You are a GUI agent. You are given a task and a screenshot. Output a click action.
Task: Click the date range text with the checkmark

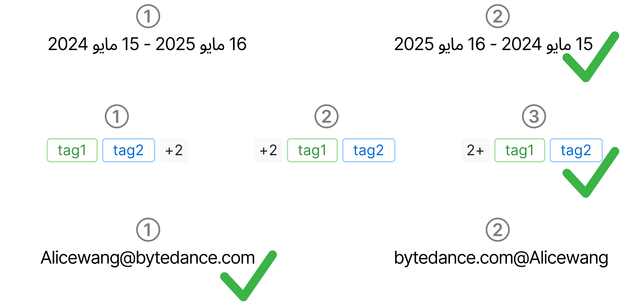click(493, 44)
